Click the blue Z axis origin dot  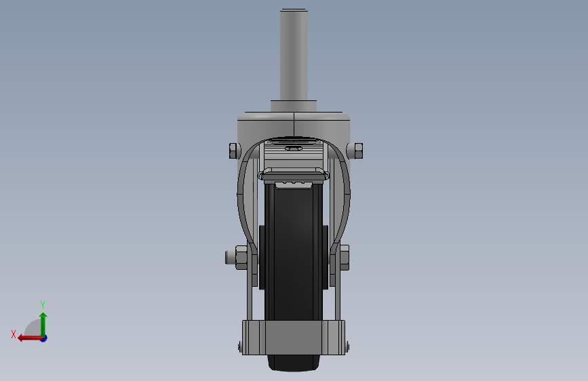44,338
